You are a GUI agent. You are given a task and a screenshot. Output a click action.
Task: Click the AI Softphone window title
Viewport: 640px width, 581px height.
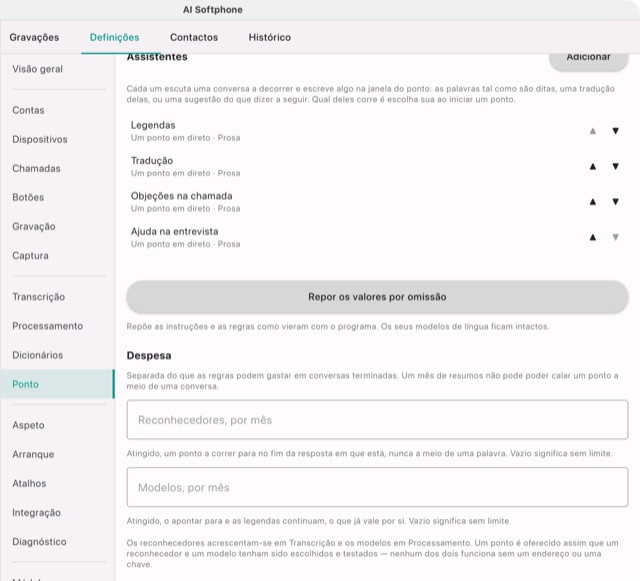(x=213, y=10)
